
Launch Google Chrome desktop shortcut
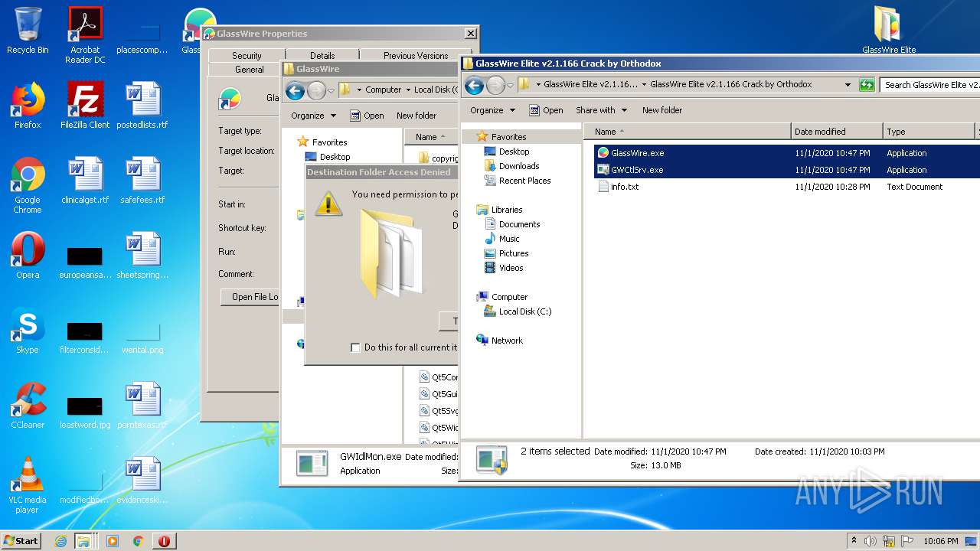pos(28,185)
